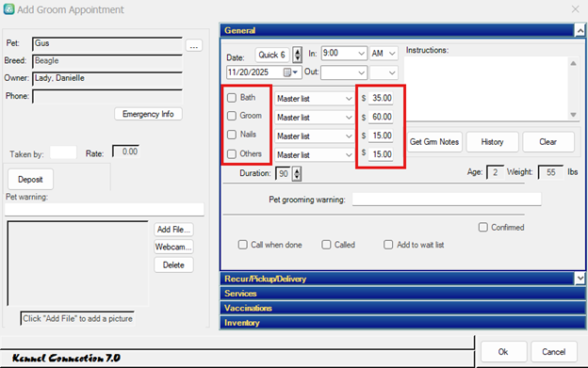Open the Out time dropdown
The image size is (588, 368).
(x=344, y=72)
